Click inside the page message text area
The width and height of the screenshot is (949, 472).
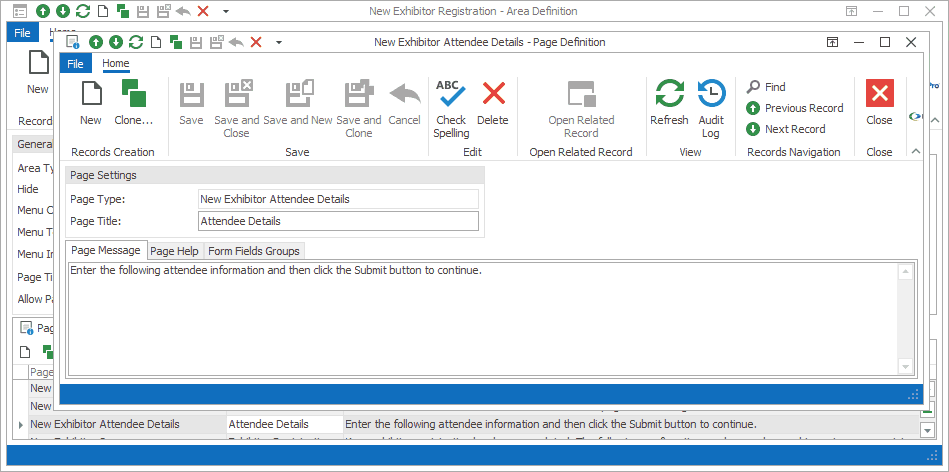click(x=482, y=318)
